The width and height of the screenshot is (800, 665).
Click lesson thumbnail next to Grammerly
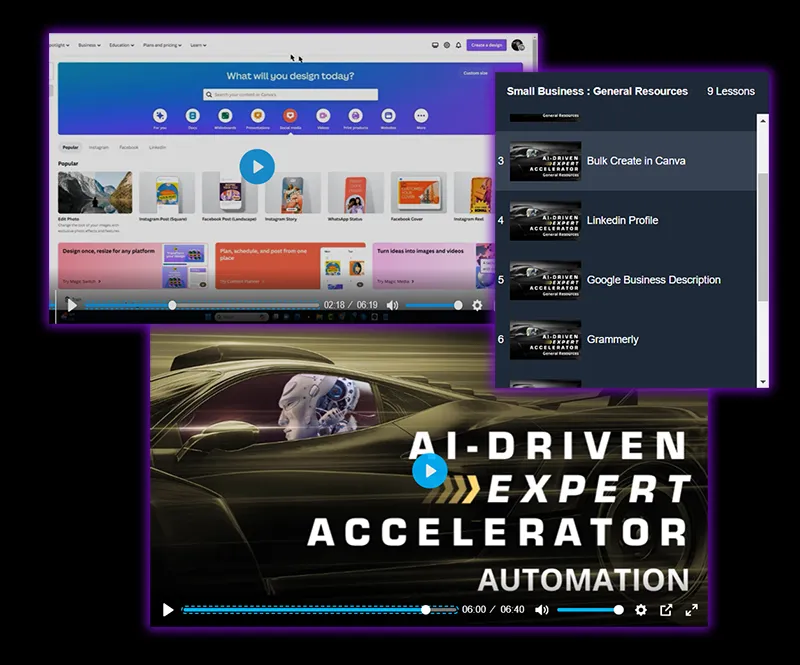[545, 339]
